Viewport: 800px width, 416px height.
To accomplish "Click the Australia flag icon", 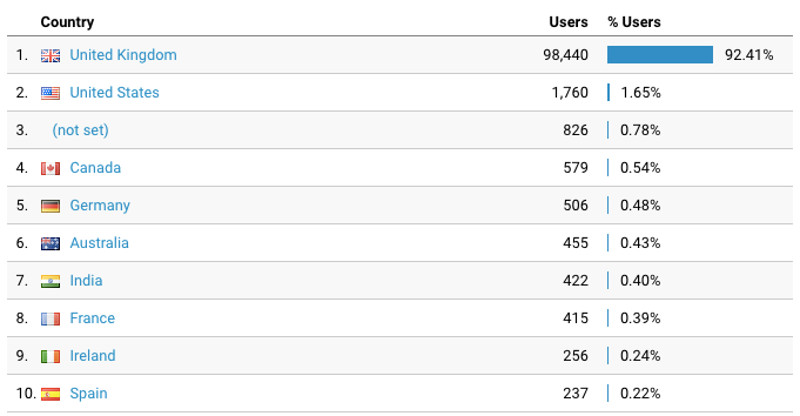I will [x=50, y=243].
